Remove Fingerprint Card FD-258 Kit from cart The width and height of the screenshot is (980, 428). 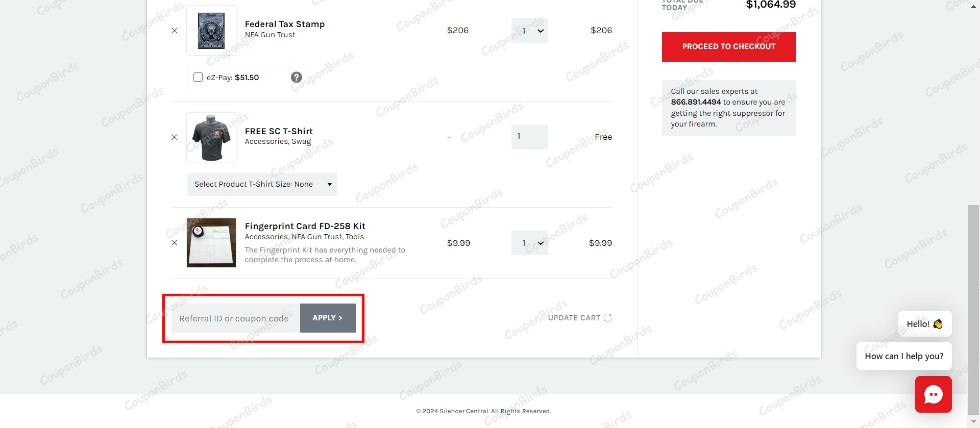(x=175, y=243)
